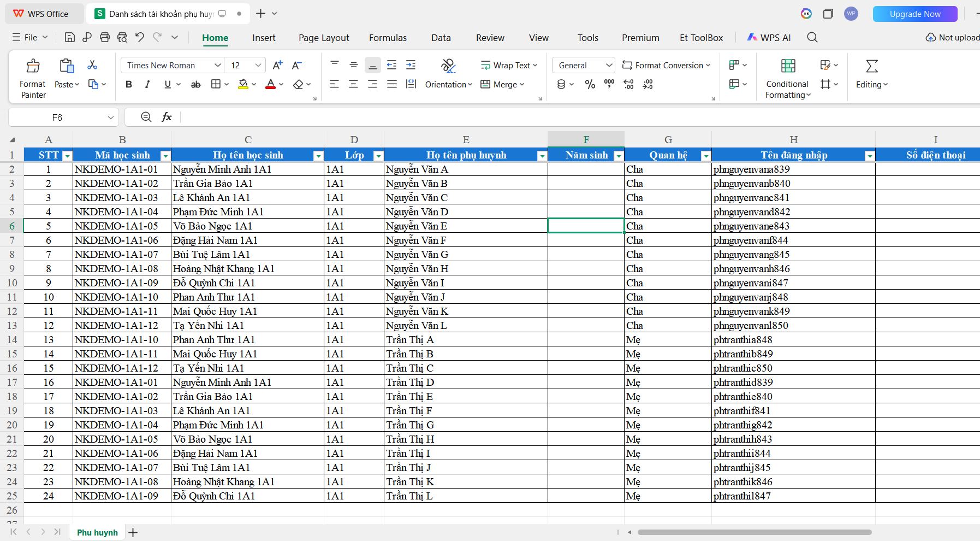Toggle bold formatting
This screenshot has width=980, height=541.
pyautogui.click(x=129, y=84)
